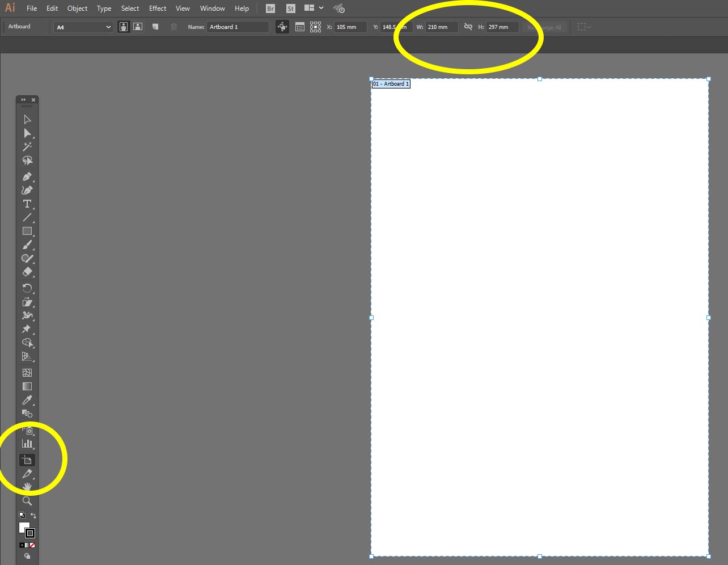The width and height of the screenshot is (728, 565).
Task: Open the Adobe Stock (St) shortcut
Action: tap(291, 9)
